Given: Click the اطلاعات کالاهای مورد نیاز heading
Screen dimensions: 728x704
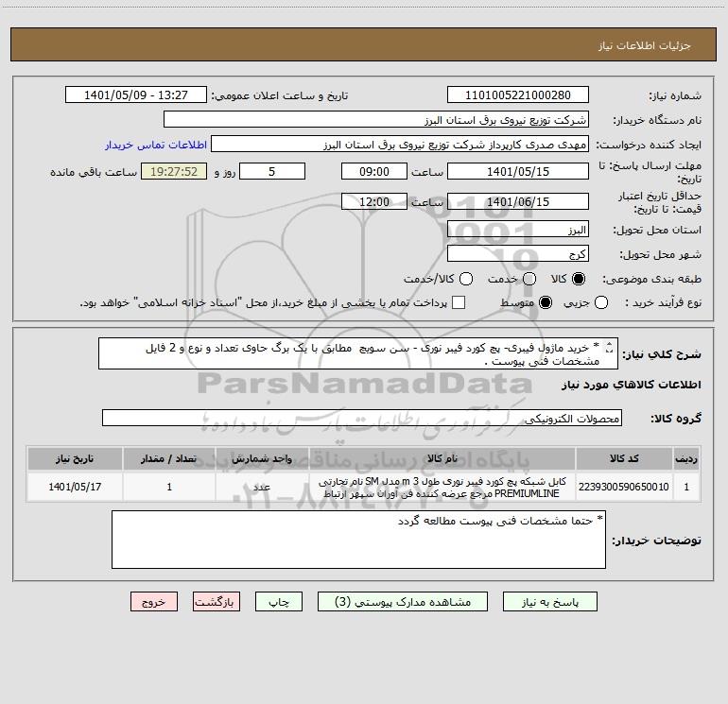Looking at the screenshot, I should click(632, 385).
